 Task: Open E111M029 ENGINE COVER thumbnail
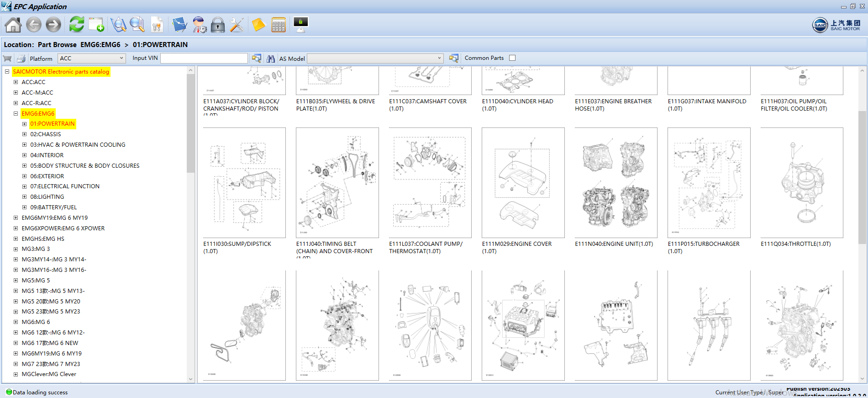coord(523,183)
